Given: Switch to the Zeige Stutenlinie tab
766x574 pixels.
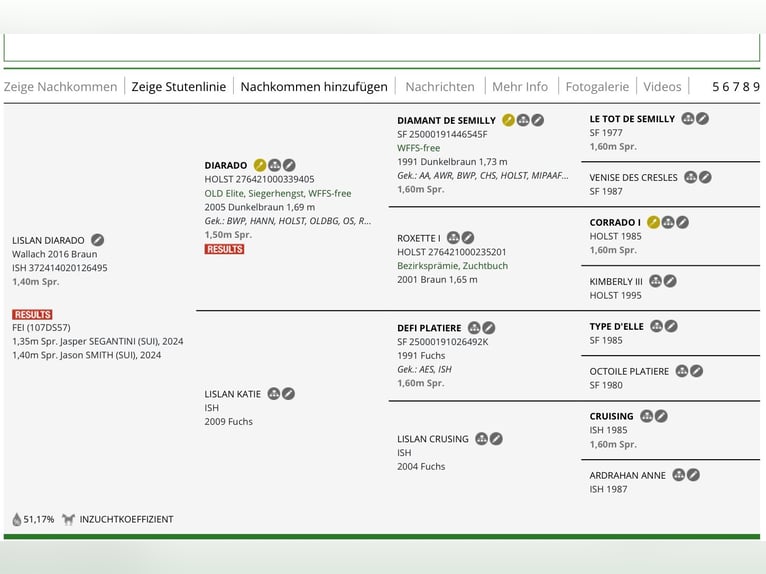Looking at the screenshot, I should (178, 87).
